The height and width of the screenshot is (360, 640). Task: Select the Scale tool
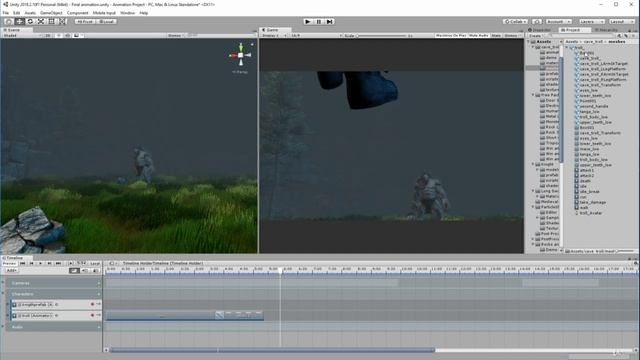[40, 21]
